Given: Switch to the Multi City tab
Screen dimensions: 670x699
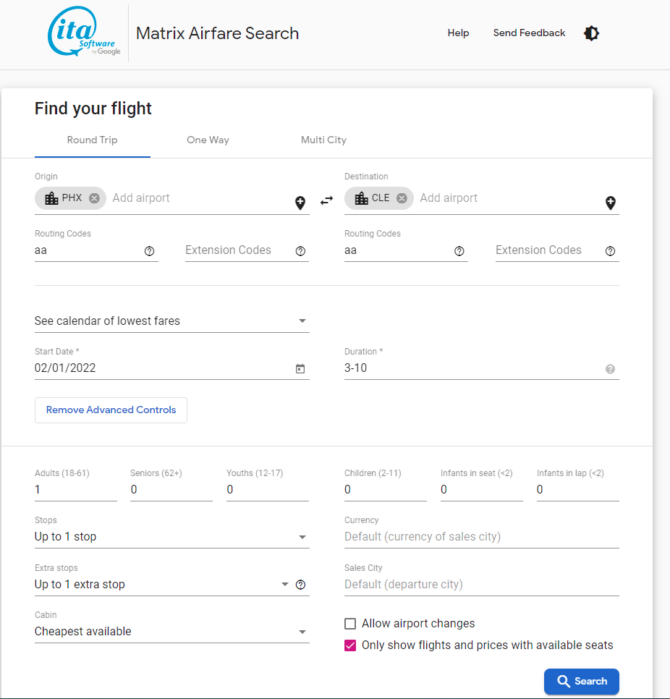Looking at the screenshot, I should coord(324,140).
